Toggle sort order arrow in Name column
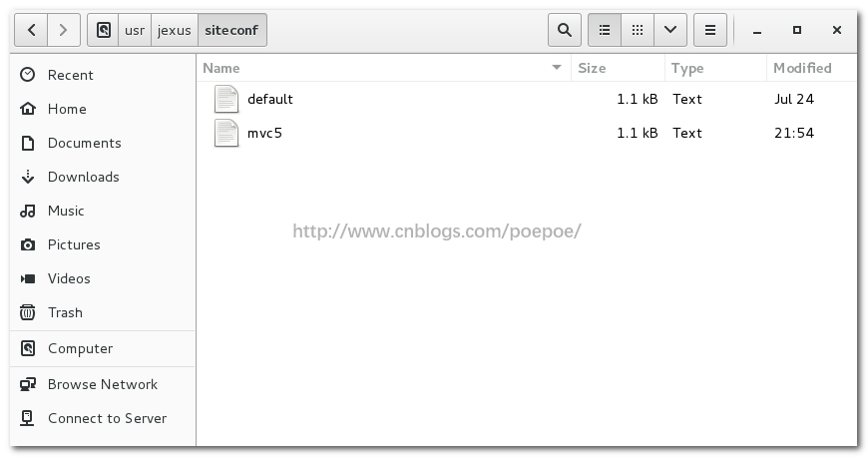 pyautogui.click(x=557, y=68)
